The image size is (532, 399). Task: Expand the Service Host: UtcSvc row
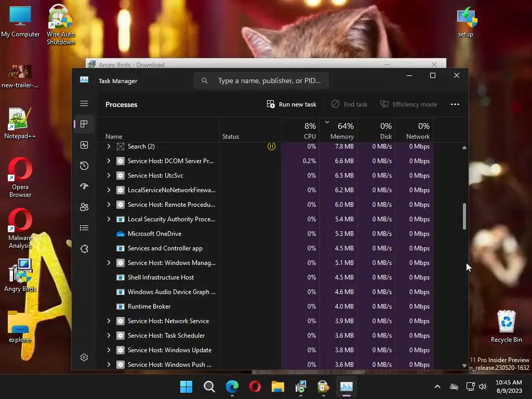(x=109, y=176)
